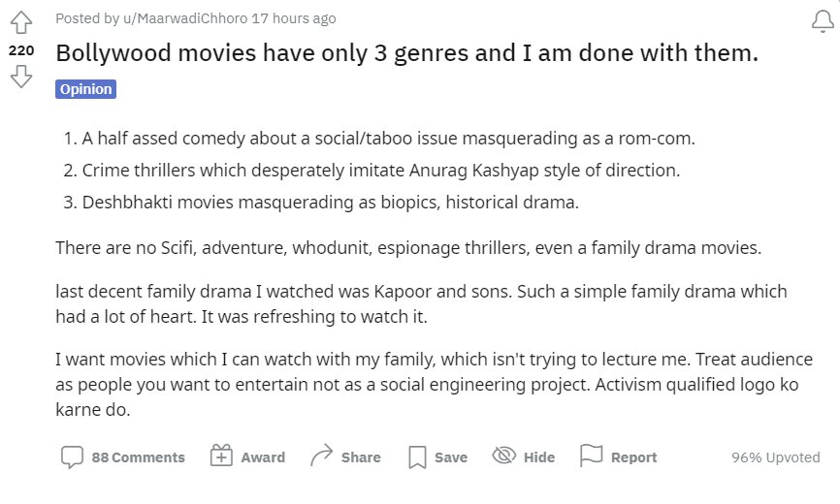
Task: Toggle post notifications with the bell icon
Action: (x=823, y=22)
